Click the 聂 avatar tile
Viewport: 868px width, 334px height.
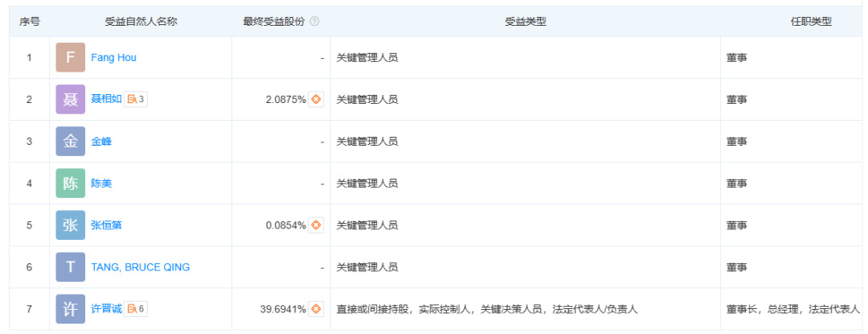tap(71, 100)
